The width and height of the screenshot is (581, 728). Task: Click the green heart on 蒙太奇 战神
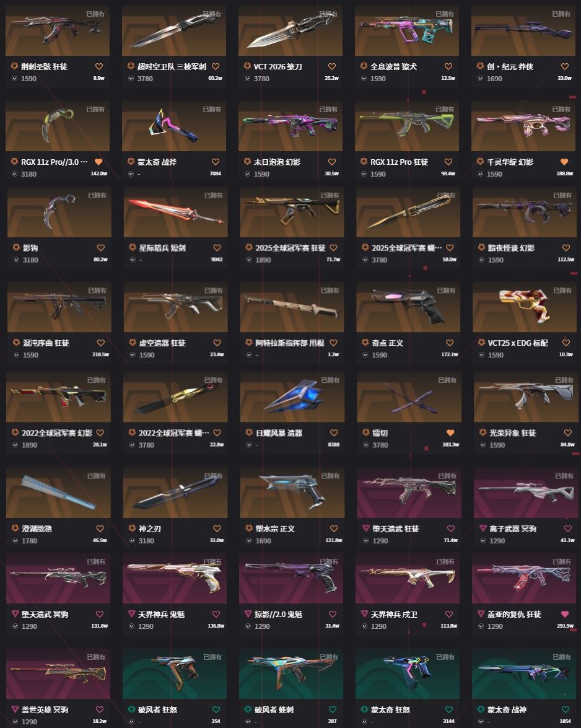pyautogui.click(x=566, y=709)
